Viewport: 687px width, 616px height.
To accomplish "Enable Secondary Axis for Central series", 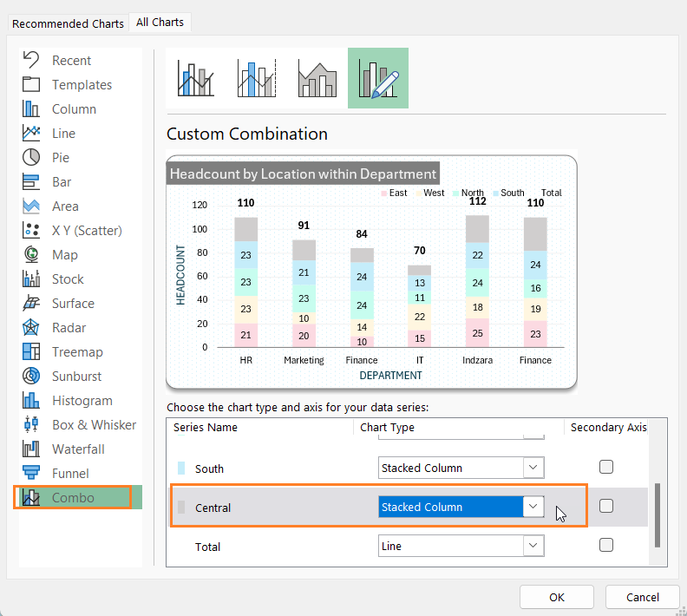I will coord(606,506).
